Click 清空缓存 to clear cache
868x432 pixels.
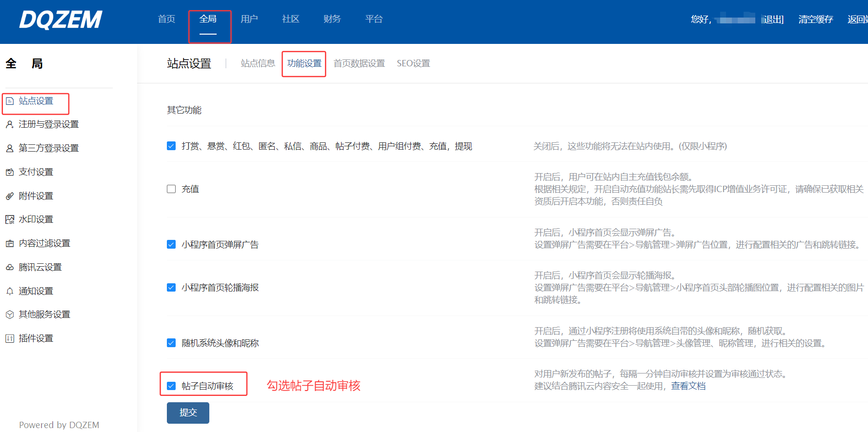(x=815, y=20)
